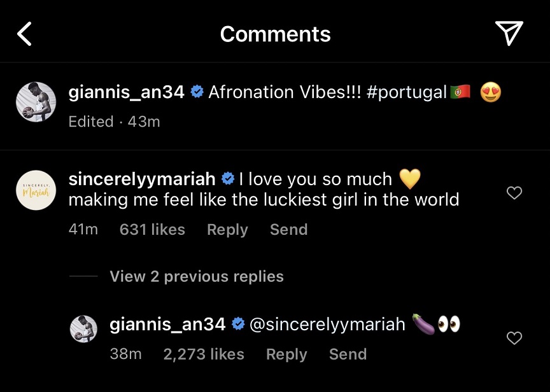This screenshot has height=392, width=550.
Task: Reply to sincerelyymariah's comment
Action: click(227, 230)
